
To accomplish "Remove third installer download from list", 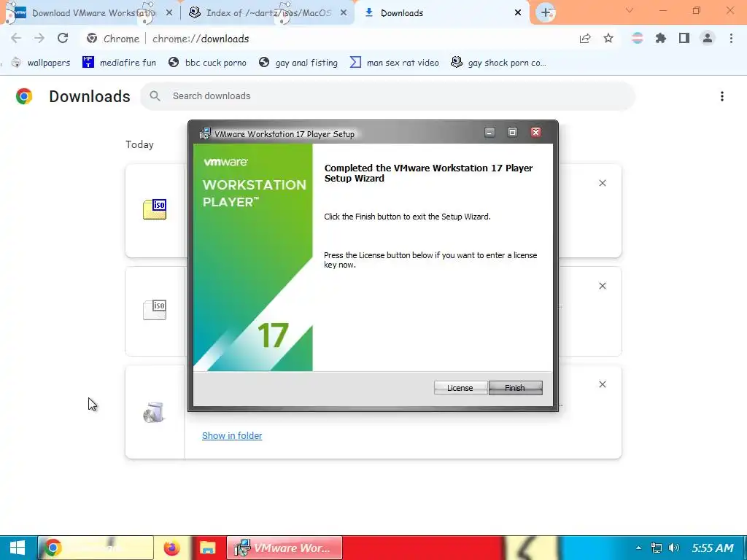I will pyautogui.click(x=603, y=384).
